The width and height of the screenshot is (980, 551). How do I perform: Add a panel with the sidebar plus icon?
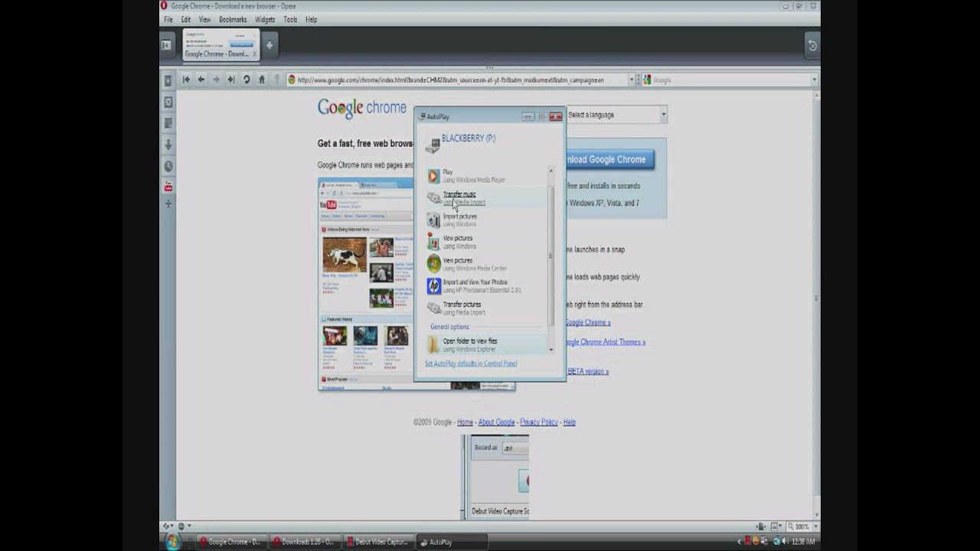[x=168, y=204]
